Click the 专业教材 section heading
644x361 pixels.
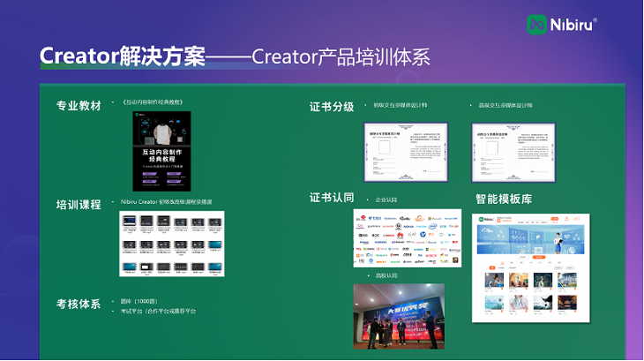point(79,103)
